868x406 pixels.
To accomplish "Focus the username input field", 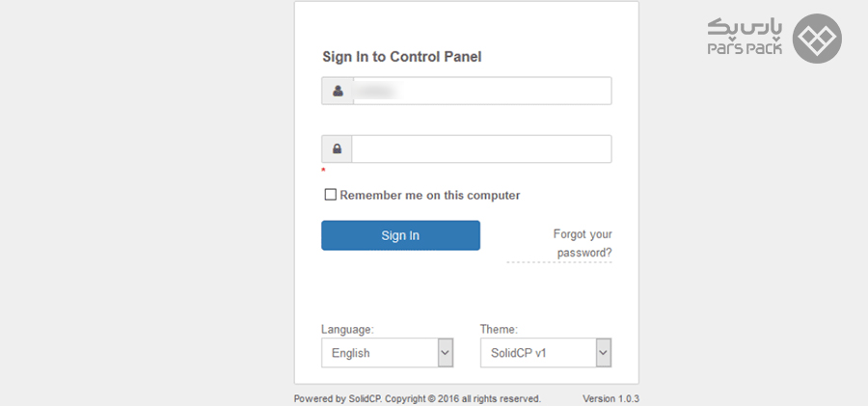I will (x=480, y=91).
